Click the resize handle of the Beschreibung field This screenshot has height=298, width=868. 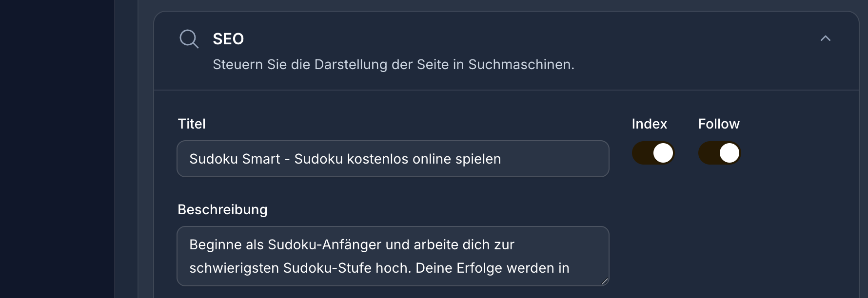pyautogui.click(x=605, y=280)
